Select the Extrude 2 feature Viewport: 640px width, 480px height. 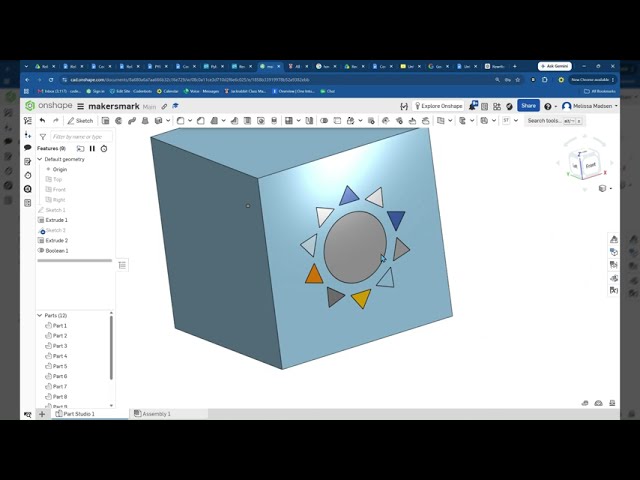[56, 240]
